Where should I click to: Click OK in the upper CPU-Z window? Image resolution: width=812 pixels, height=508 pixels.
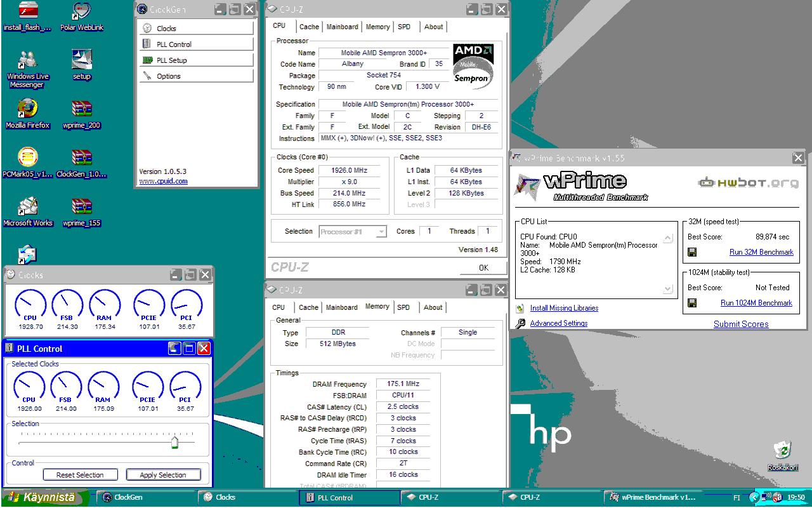click(483, 267)
